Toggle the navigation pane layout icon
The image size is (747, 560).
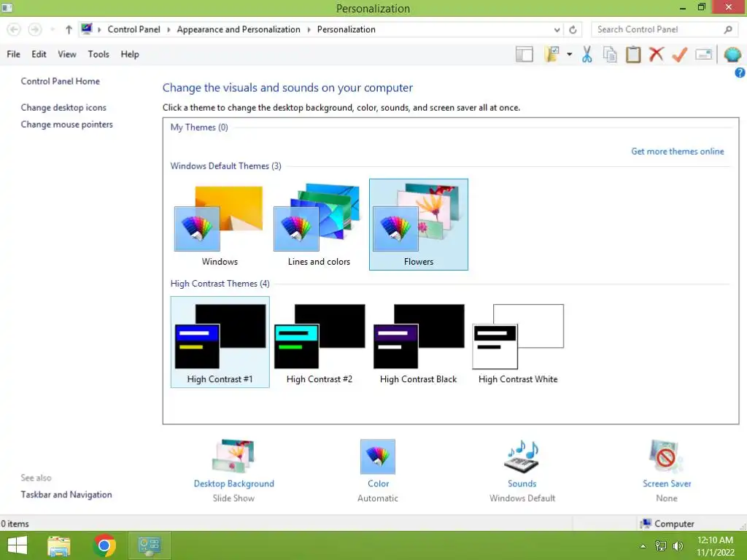[x=524, y=54]
